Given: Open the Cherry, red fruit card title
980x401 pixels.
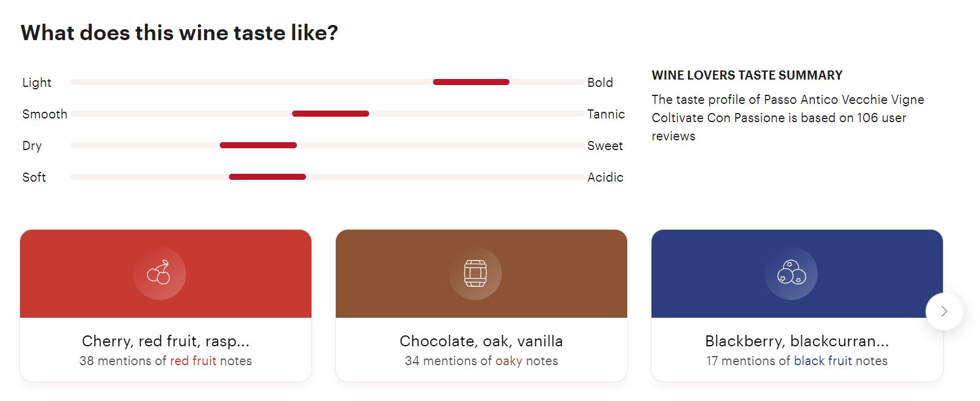Looking at the screenshot, I should click(166, 341).
